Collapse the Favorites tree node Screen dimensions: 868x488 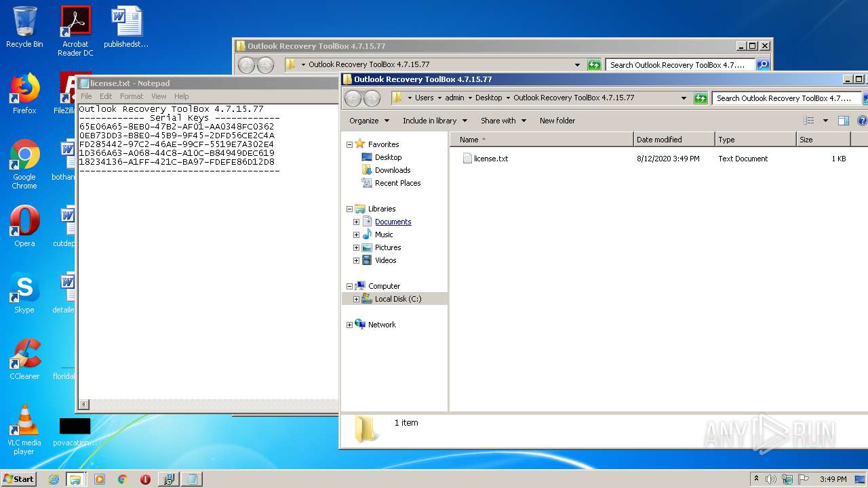(349, 144)
